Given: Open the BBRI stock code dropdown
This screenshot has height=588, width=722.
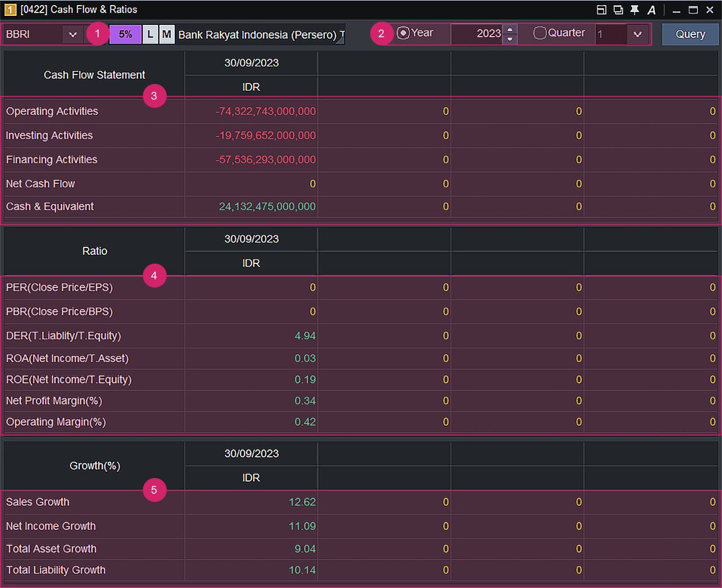Looking at the screenshot, I should click(73, 34).
